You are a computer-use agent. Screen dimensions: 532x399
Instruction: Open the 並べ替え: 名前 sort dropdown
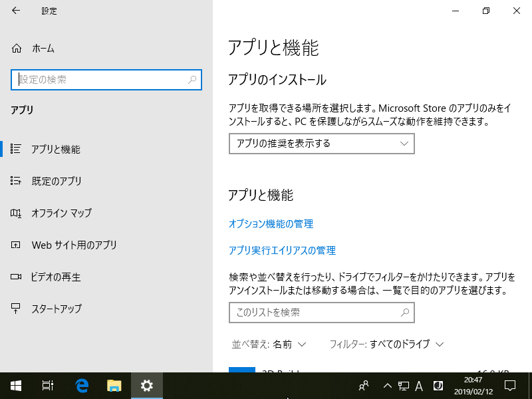tap(269, 344)
